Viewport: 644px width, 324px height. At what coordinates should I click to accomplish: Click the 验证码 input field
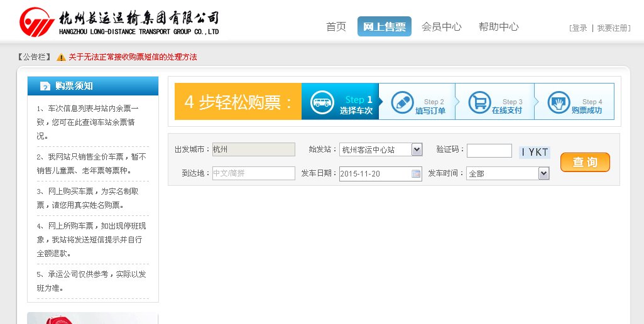[x=489, y=151]
